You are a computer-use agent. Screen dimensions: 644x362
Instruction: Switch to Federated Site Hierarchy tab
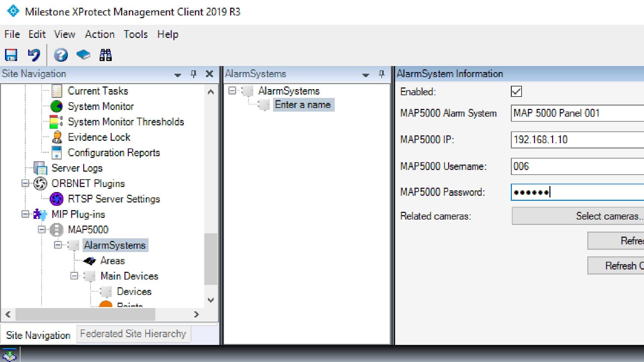[x=133, y=334]
